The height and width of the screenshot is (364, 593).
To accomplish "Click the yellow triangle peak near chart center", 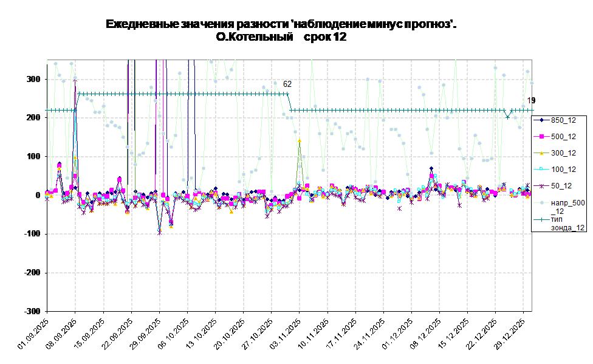I will coord(300,140).
